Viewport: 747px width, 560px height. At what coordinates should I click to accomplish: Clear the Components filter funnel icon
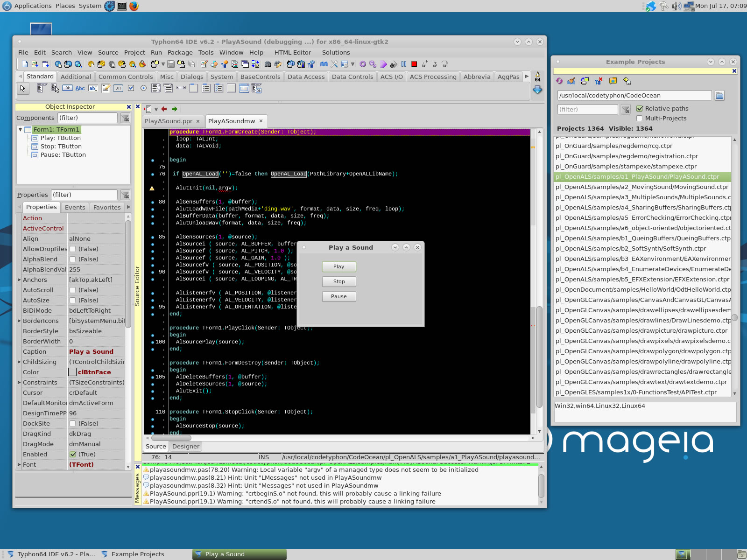coord(125,118)
